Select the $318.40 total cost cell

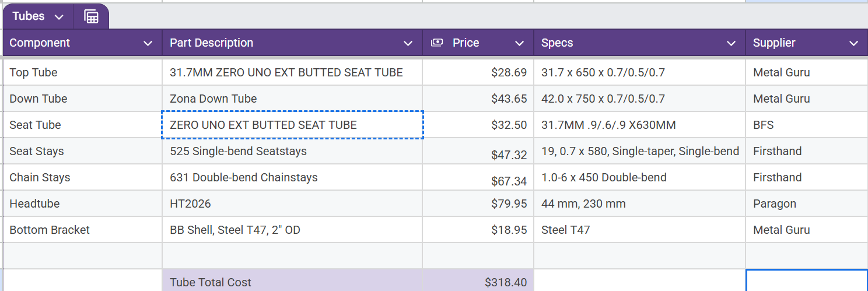(478, 282)
